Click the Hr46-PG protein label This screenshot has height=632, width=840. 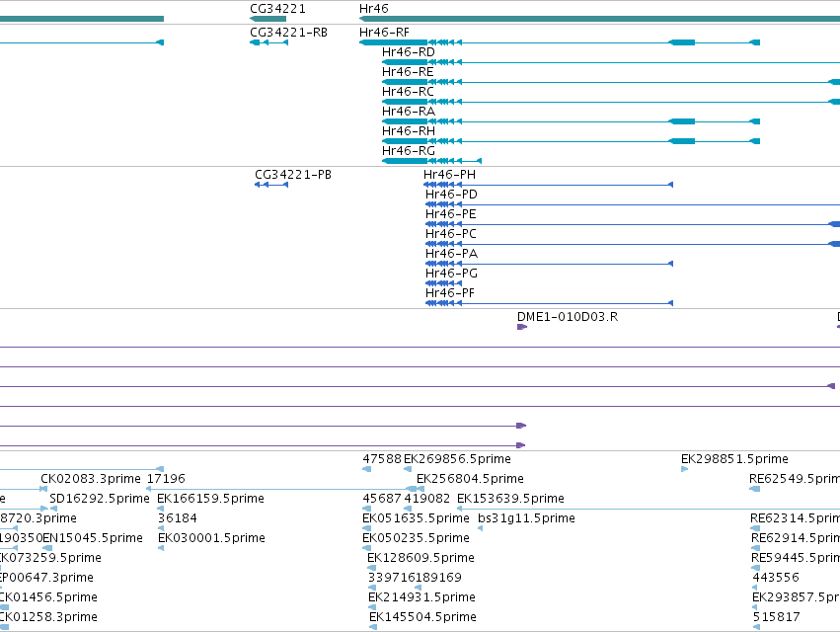tap(451, 274)
